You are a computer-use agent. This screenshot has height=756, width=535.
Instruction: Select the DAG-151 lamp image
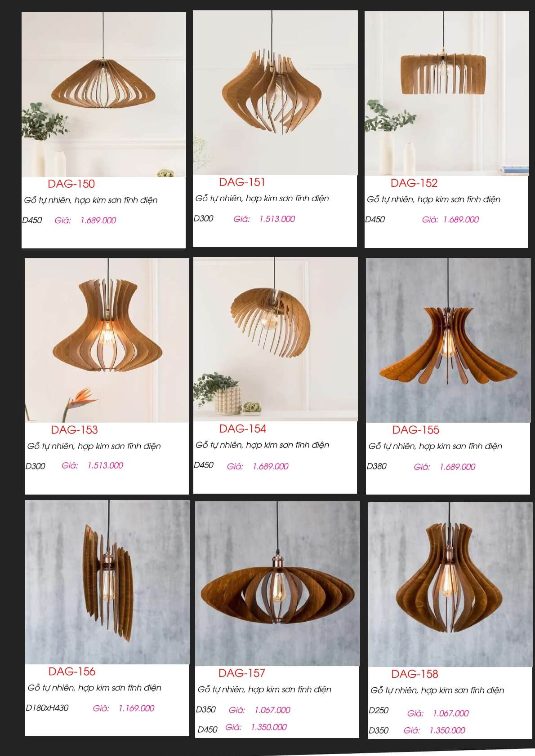(275, 93)
